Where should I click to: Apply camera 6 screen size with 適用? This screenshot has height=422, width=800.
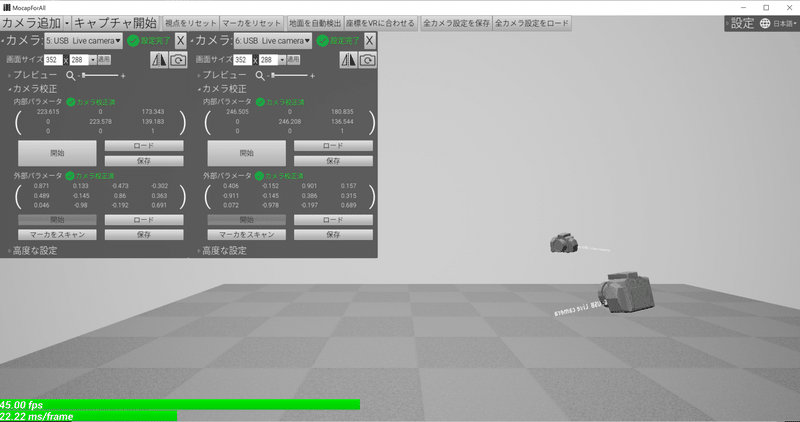(x=293, y=60)
